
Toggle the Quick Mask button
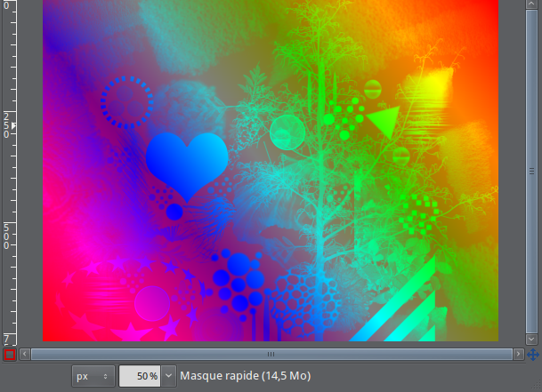9,355
